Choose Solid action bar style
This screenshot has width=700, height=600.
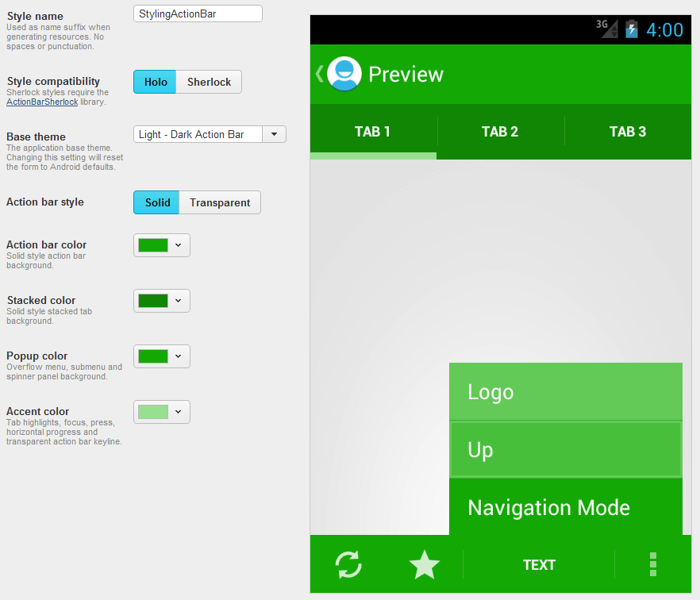pos(156,202)
